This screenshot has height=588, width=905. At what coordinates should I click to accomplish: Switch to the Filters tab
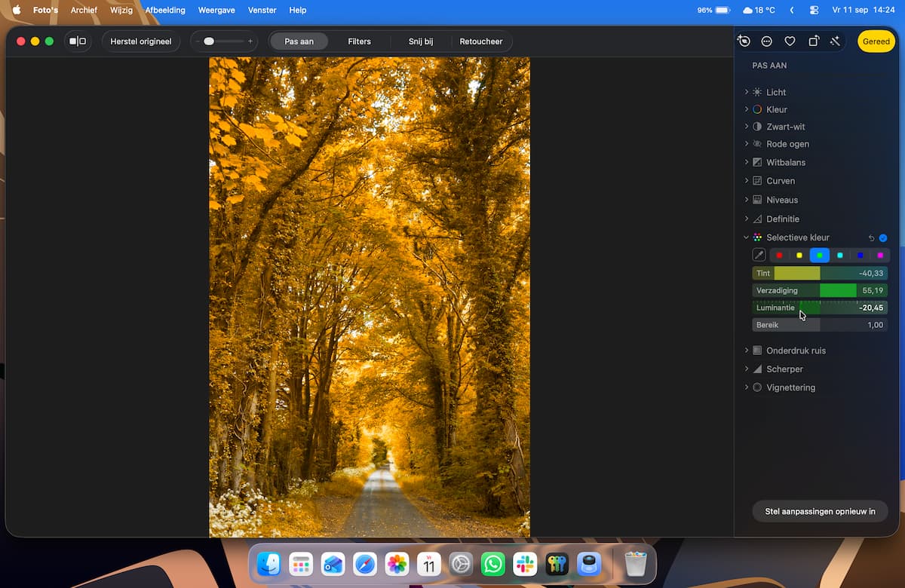pos(359,41)
